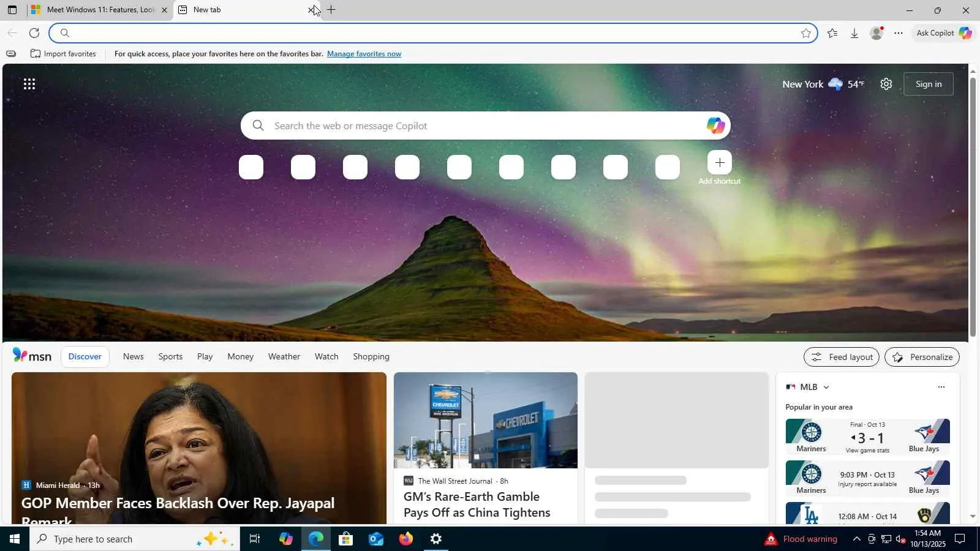
Task: Open the taskbar clock and date
Action: click(x=927, y=539)
